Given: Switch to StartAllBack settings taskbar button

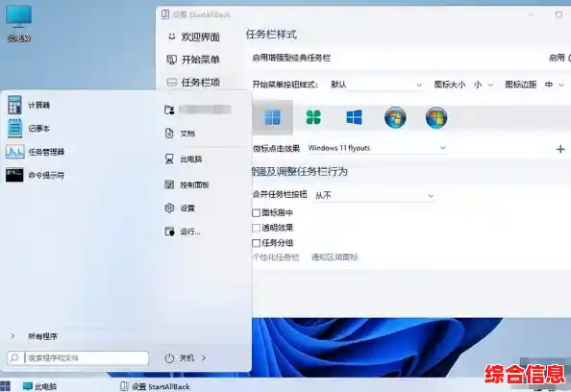Looking at the screenshot, I should coord(156,386).
